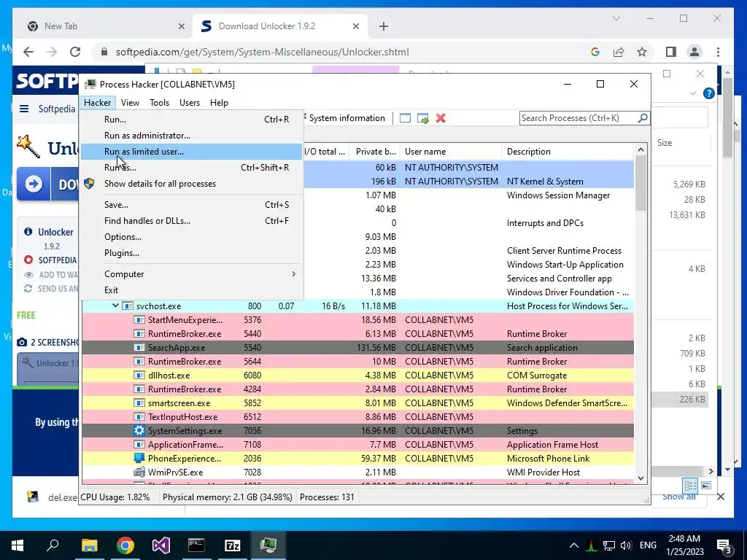This screenshot has width=747, height=560.
Task: Open the Tools menu
Action: click(x=159, y=102)
